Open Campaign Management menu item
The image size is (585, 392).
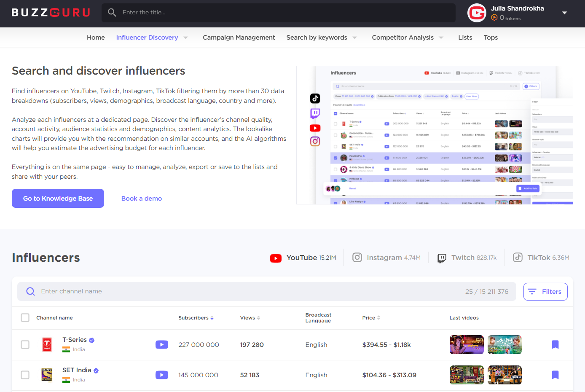239,38
